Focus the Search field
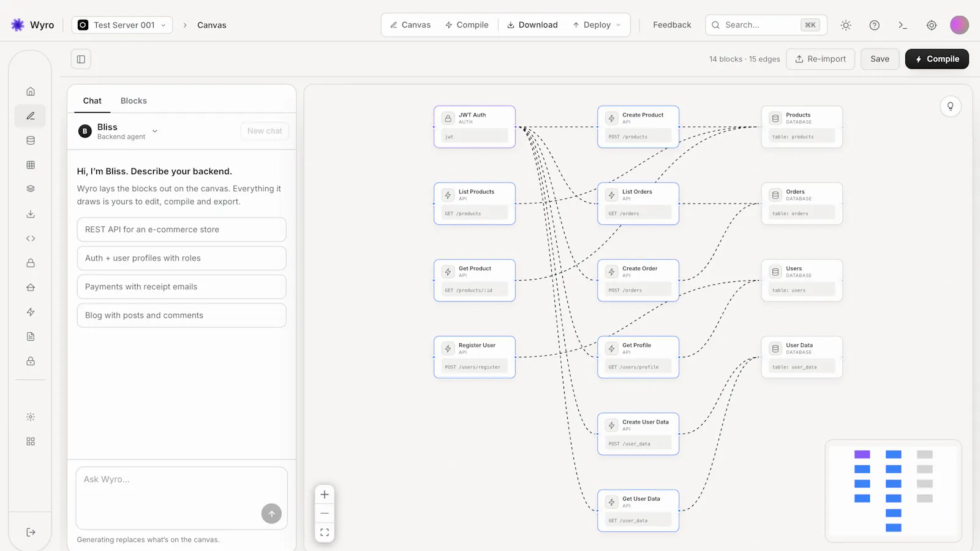This screenshot has height=551, width=980. pyautogui.click(x=766, y=25)
